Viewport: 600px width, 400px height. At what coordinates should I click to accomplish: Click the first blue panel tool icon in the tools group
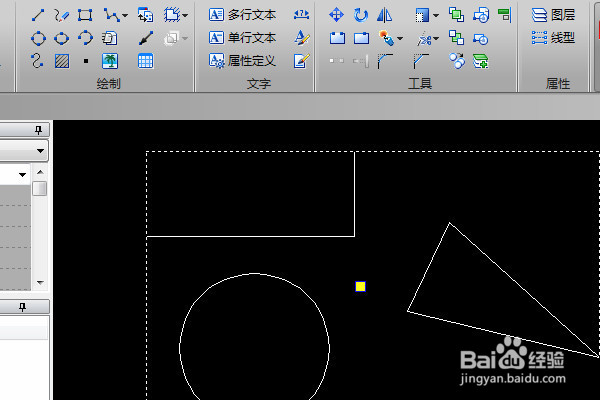(337, 38)
